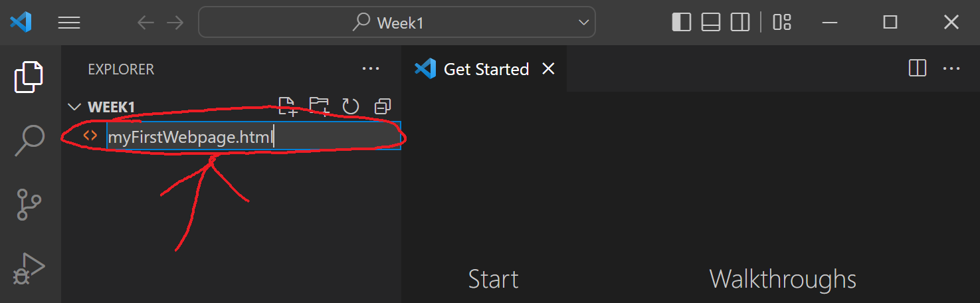The width and height of the screenshot is (980, 303).
Task: Click the New Folder icon in WEEK1 header
Action: click(x=319, y=106)
